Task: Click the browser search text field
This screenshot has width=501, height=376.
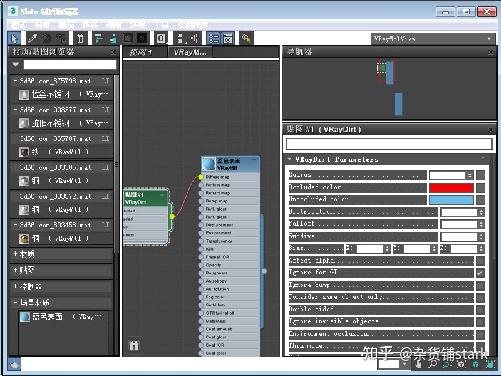Action: pos(70,65)
